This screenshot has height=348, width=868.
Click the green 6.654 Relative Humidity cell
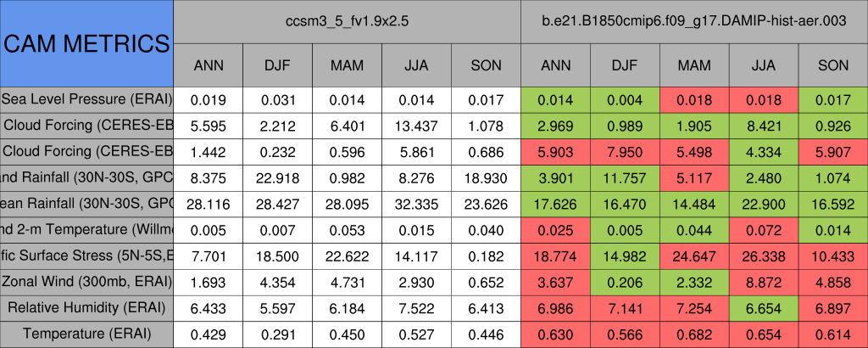764,308
